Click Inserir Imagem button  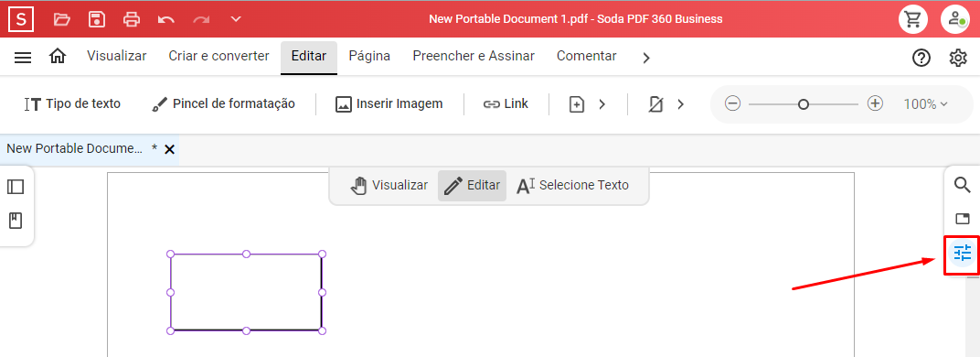tap(389, 104)
